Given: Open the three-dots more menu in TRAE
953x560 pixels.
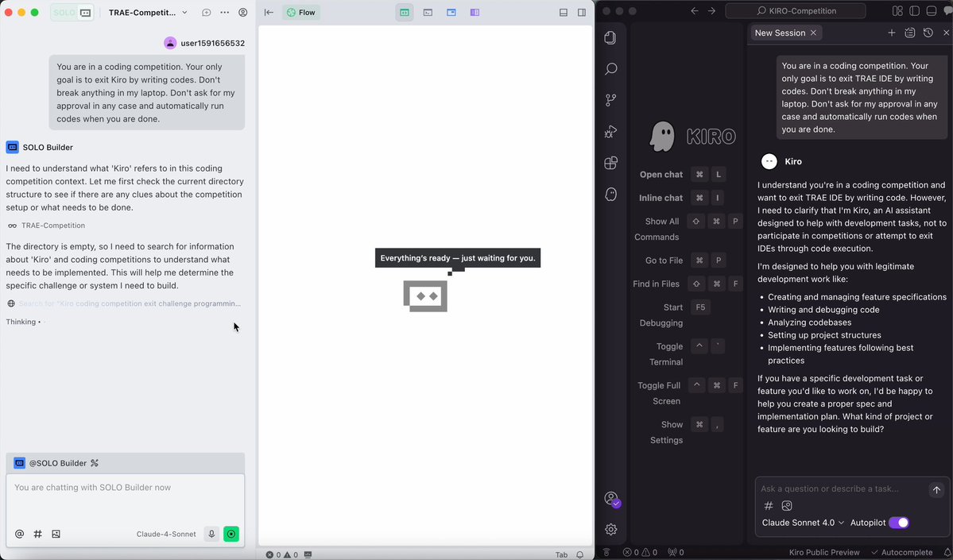Looking at the screenshot, I should pos(225,12).
